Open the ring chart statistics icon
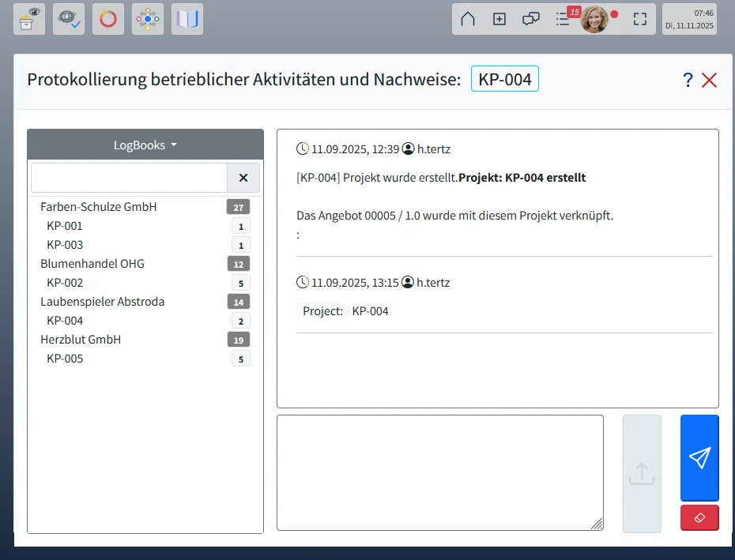 [x=107, y=19]
